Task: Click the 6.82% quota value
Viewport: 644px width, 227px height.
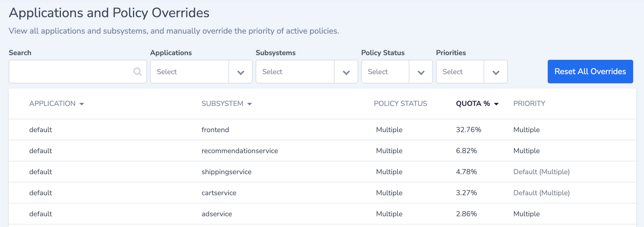Action: point(466,151)
